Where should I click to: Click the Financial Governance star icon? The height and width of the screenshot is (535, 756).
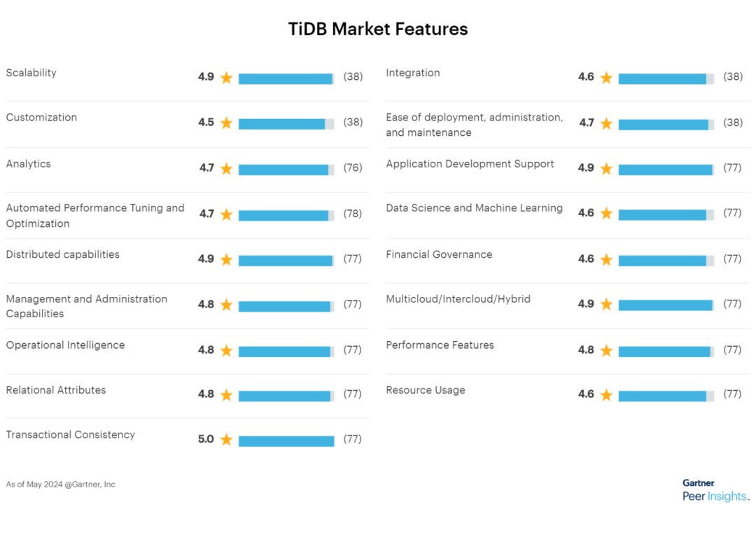606,260
